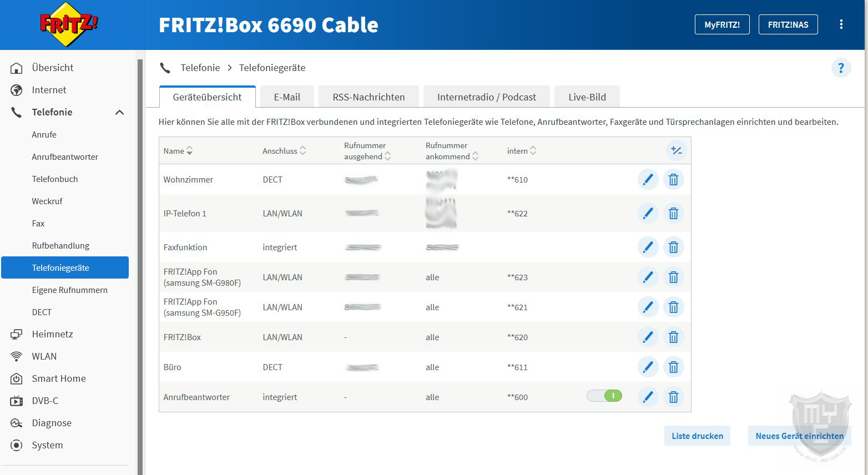Click the phone icon in breadcrumb
Image resolution: width=868 pixels, height=475 pixels.
[165, 68]
